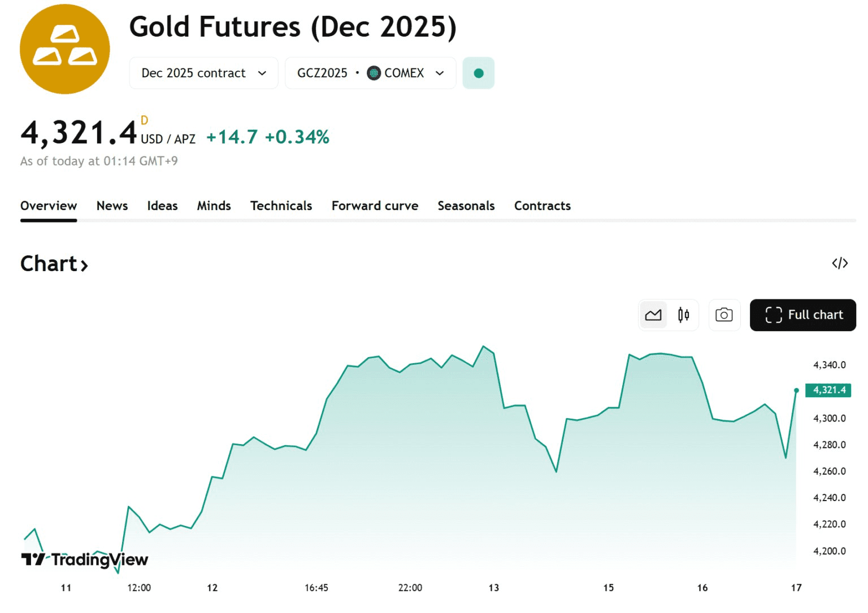The height and width of the screenshot is (613, 868).
Task: Go to the Seasonals tab
Action: (466, 206)
